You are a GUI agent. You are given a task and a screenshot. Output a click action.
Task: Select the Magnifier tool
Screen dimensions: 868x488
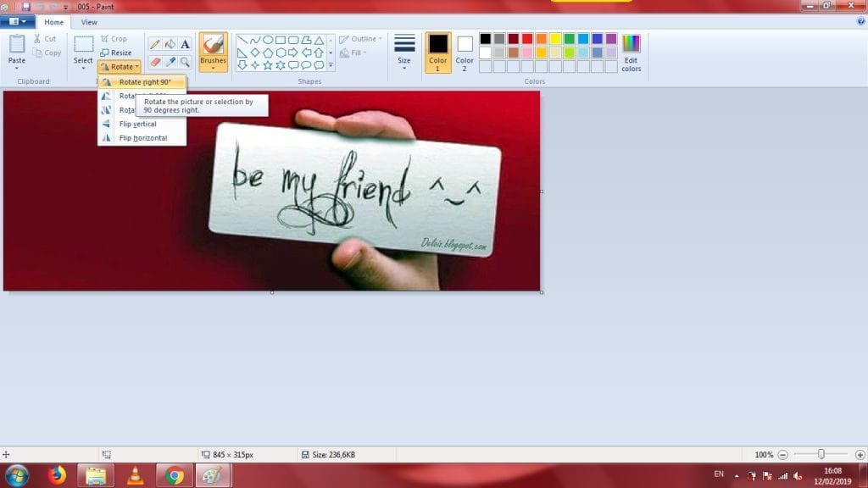pos(185,62)
